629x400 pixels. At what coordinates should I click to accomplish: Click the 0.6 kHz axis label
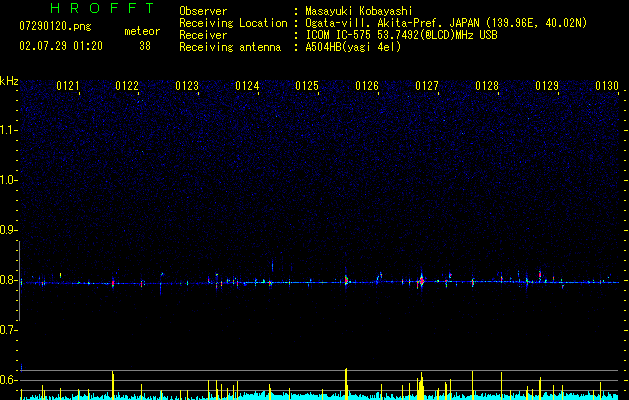coord(6,380)
